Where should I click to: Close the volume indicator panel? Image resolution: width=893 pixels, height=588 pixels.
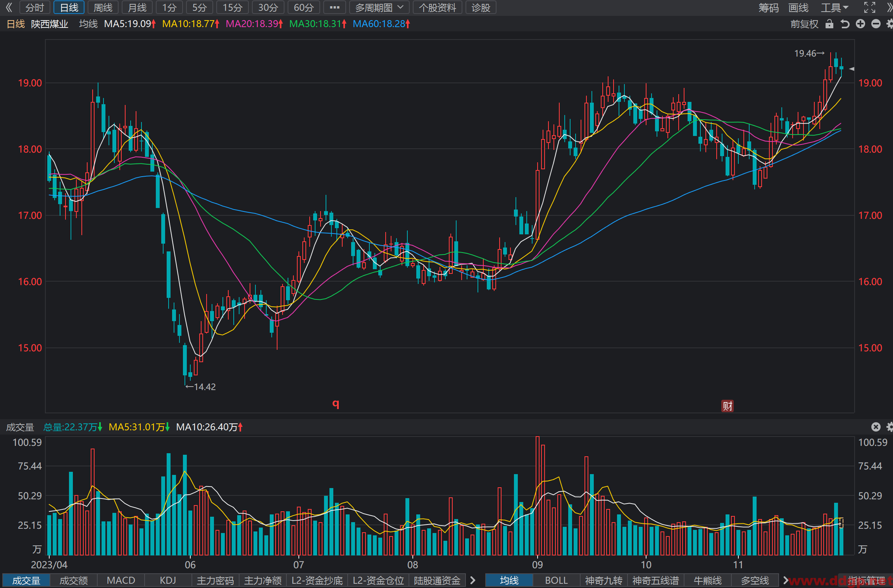click(876, 427)
